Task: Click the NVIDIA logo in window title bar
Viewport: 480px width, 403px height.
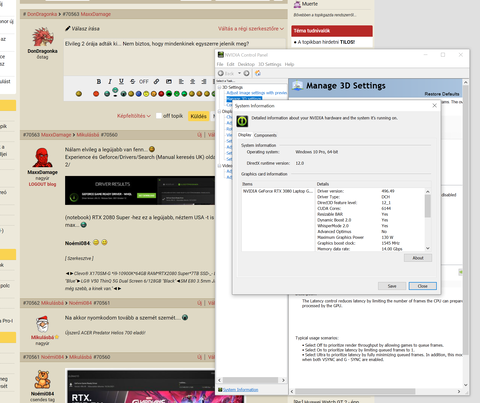Action: [x=221, y=55]
